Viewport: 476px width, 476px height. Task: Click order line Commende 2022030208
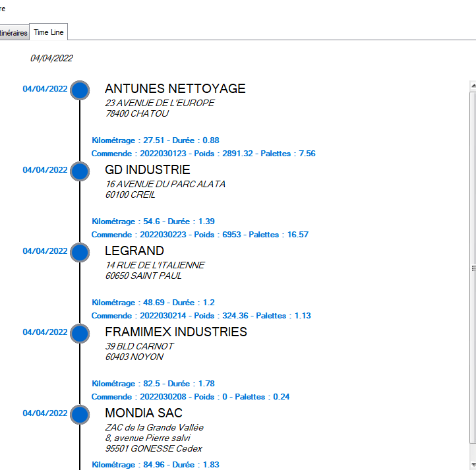coord(191,397)
